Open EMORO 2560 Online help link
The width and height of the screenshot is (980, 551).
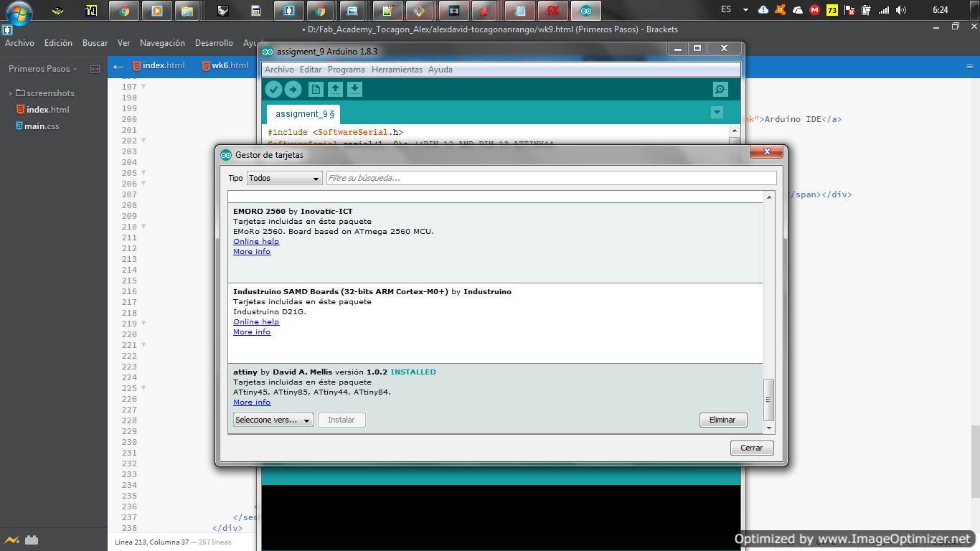(256, 242)
